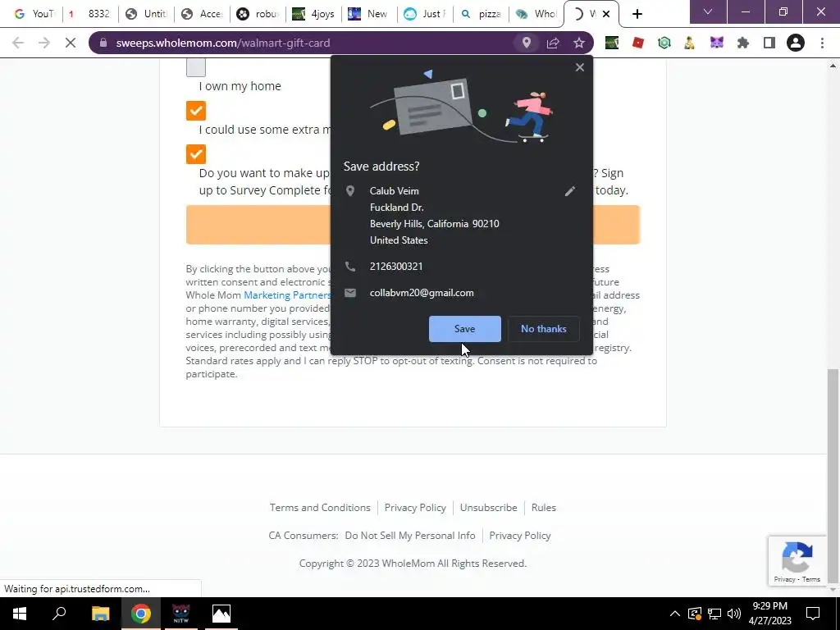The image size is (840, 630).
Task: Click the phone number 2126300321
Action: [x=396, y=267]
